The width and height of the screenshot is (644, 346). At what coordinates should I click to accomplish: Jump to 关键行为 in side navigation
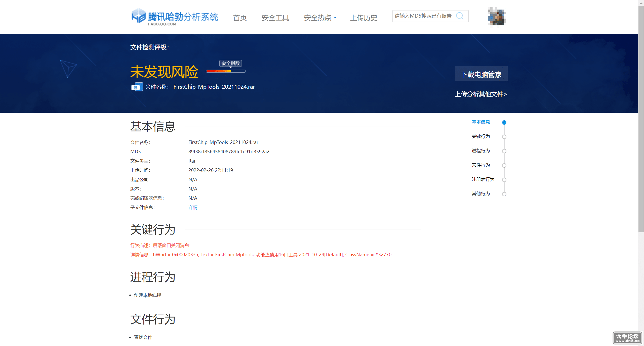pyautogui.click(x=481, y=136)
